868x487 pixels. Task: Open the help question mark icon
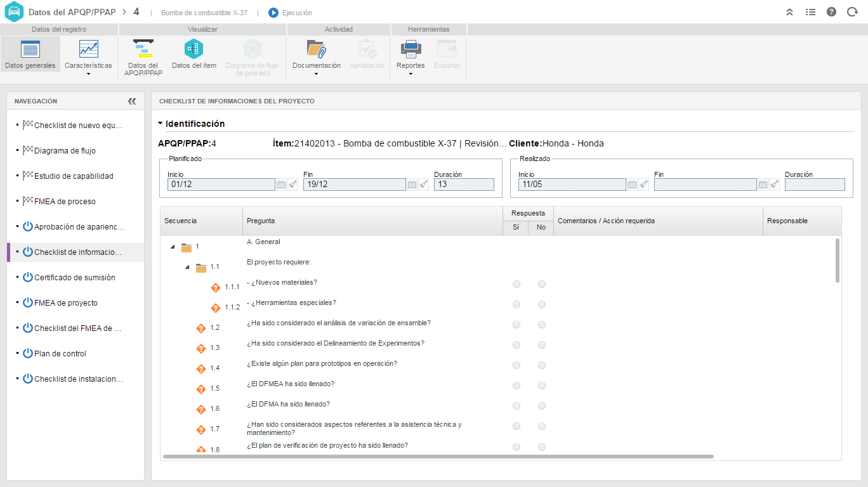click(831, 12)
